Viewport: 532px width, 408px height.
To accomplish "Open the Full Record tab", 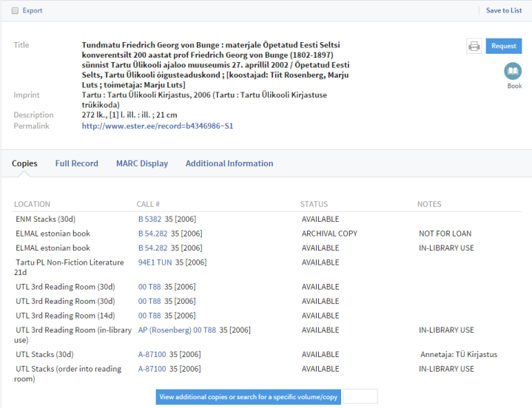I will pos(76,163).
